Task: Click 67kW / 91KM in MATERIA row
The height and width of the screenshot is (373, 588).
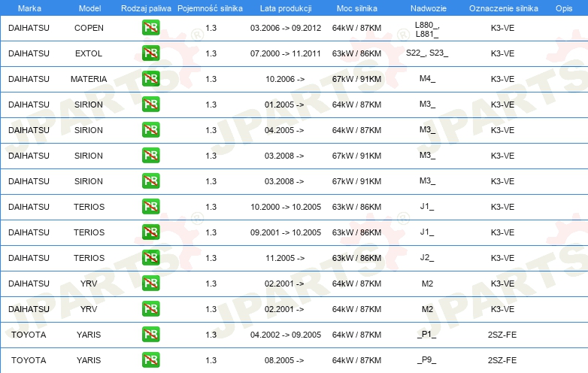Action: (356, 79)
